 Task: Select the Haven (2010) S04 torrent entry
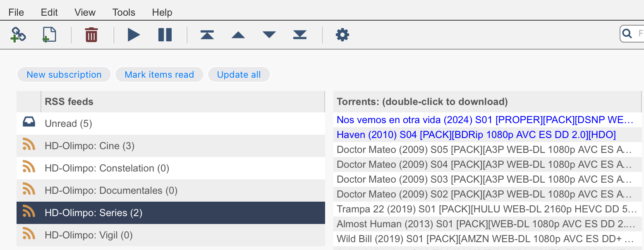pos(487,135)
